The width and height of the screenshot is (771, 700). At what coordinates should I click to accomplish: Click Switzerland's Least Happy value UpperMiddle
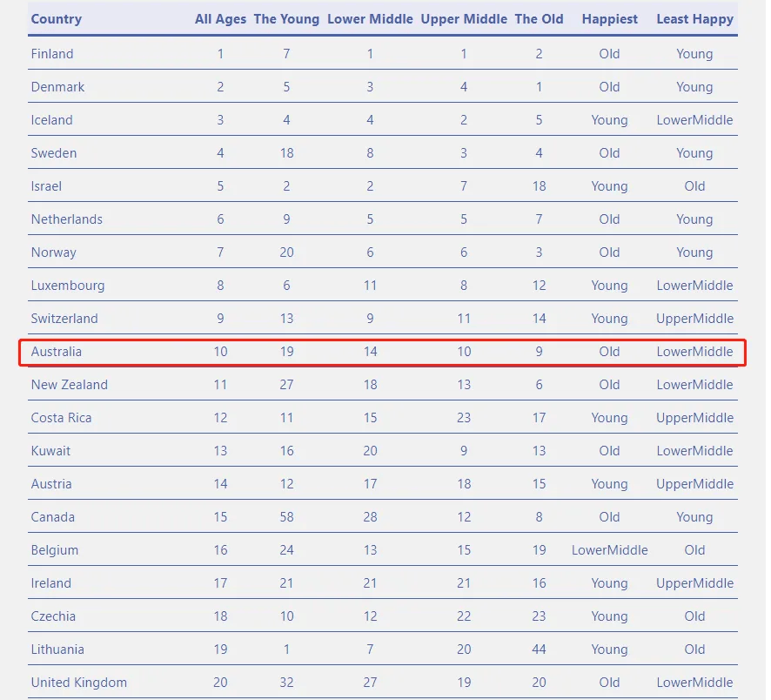point(694,319)
